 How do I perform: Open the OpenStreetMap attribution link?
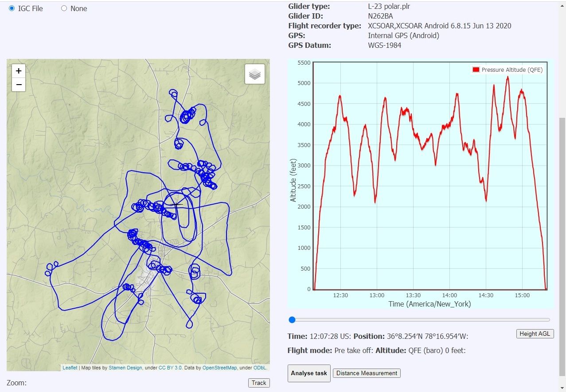(219, 368)
